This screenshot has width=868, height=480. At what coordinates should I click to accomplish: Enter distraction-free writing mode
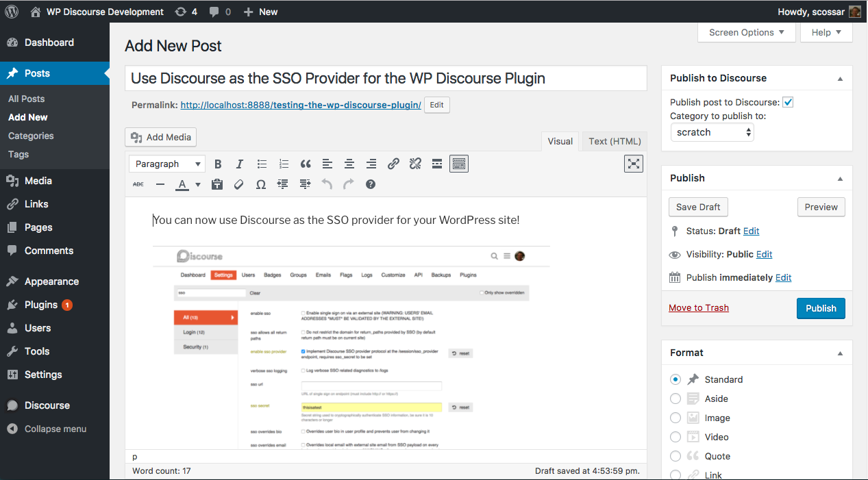click(x=634, y=163)
